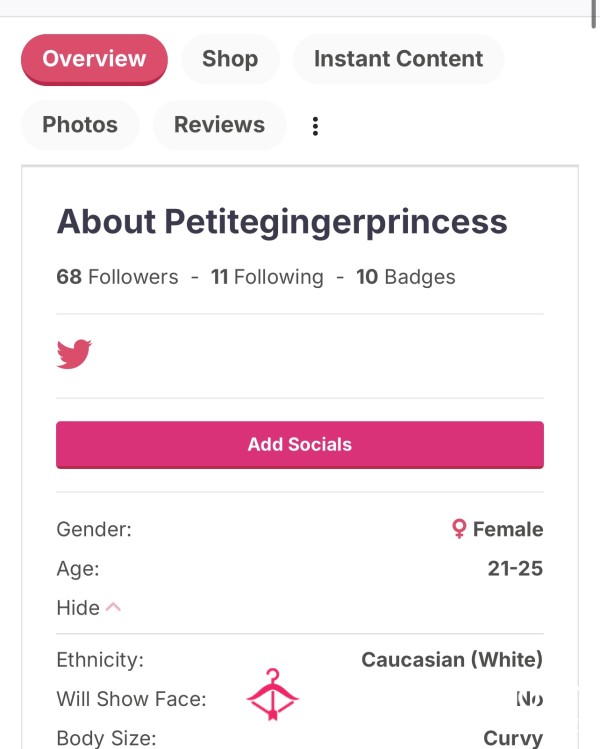Open the 11 Following list
The image size is (600, 749).
click(x=267, y=277)
